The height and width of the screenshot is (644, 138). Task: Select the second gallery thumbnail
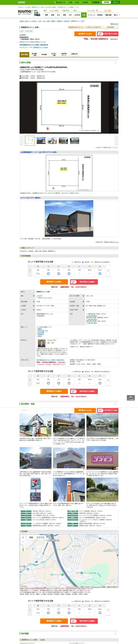click(41, 141)
